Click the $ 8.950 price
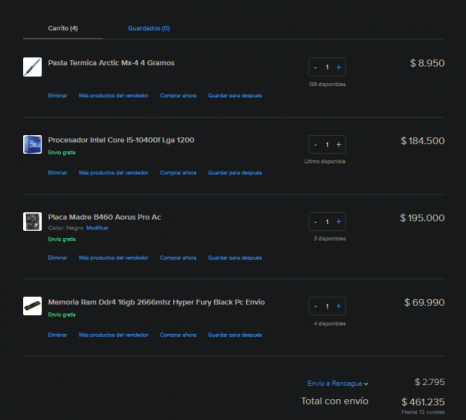The width and height of the screenshot is (466, 420). click(427, 63)
